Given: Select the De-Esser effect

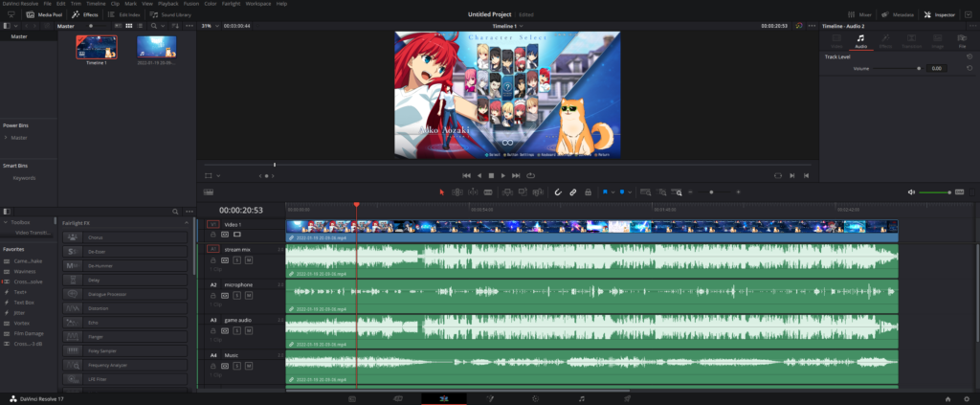Looking at the screenshot, I should pyautogui.click(x=125, y=252).
